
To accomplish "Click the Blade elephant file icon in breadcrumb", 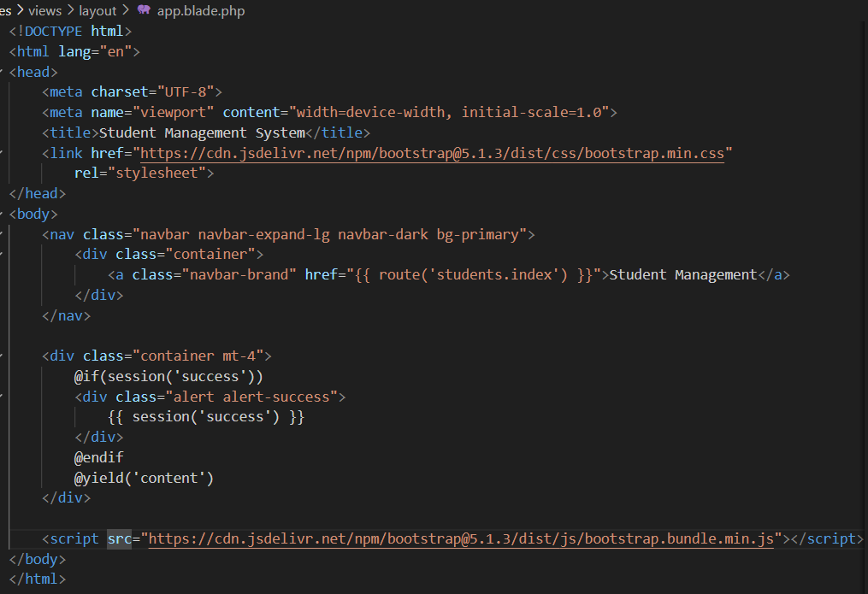I will tap(144, 10).
